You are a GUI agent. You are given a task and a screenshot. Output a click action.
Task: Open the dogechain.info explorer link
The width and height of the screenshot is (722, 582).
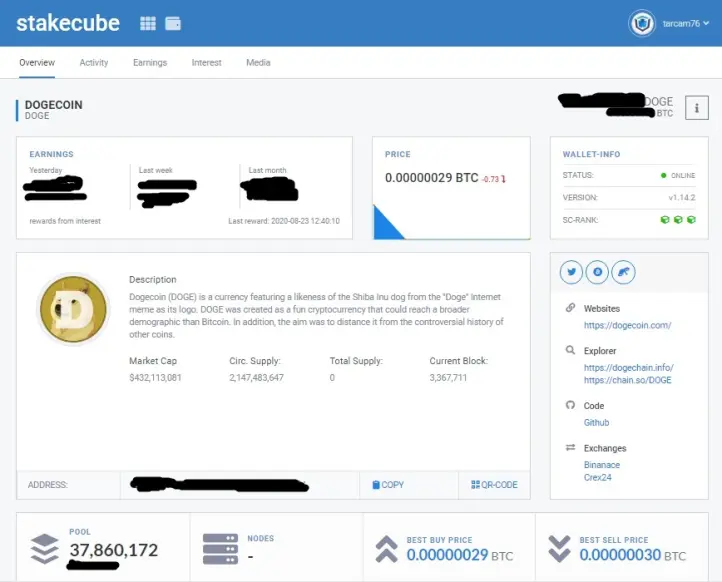coord(629,367)
